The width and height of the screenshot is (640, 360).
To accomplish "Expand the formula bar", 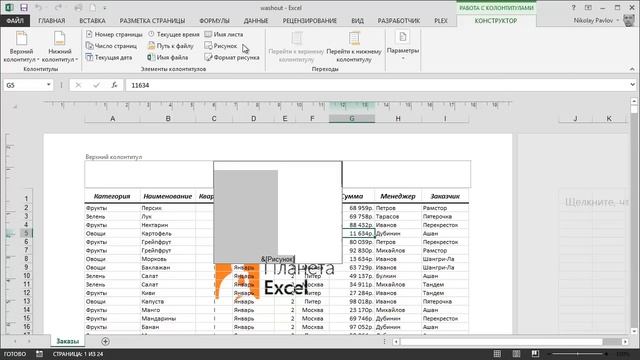I will pos(632,85).
